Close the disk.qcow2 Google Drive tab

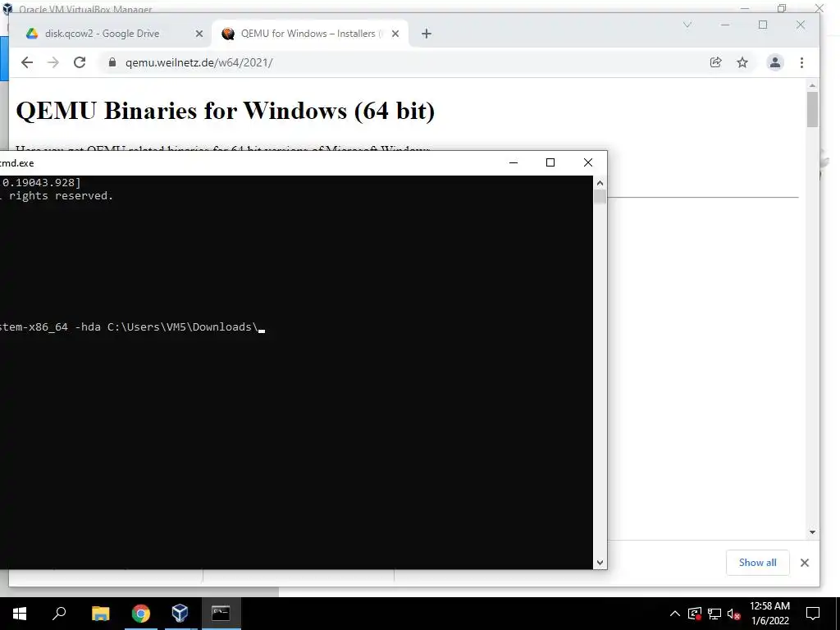[199, 34]
